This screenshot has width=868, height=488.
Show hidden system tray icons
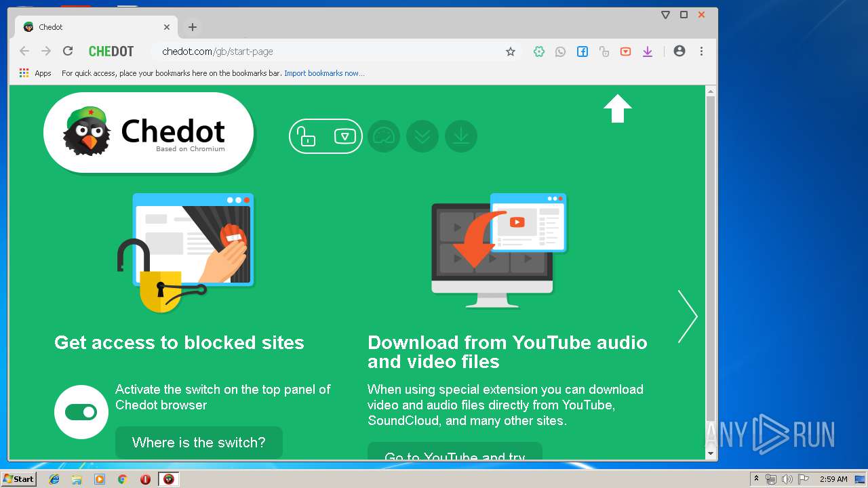point(757,479)
